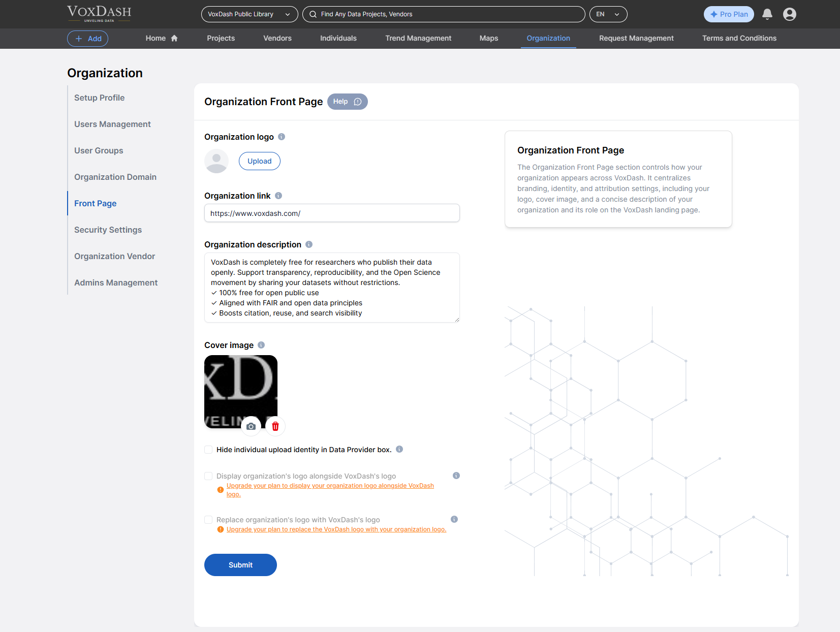This screenshot has height=632, width=840.
Task: Click the info icon next to Organization link
Action: [x=278, y=196]
